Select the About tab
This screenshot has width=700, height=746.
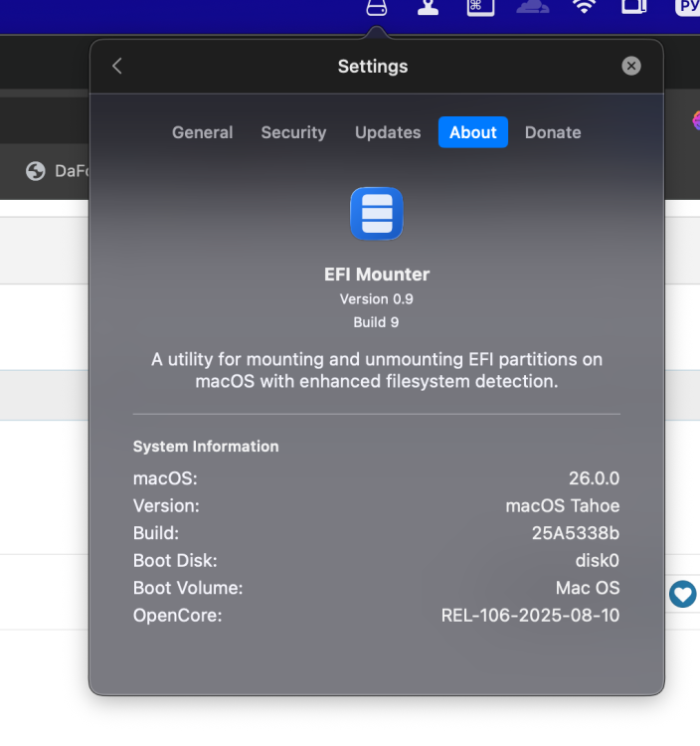tap(473, 132)
